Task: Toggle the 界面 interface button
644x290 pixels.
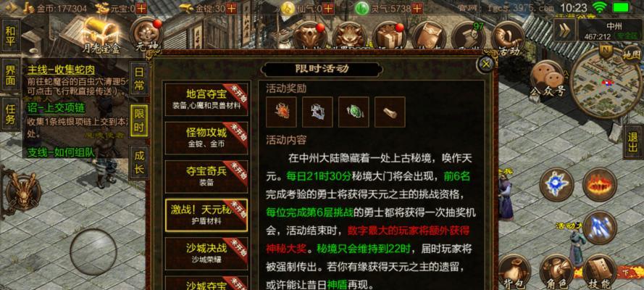Action: pyautogui.click(x=10, y=75)
